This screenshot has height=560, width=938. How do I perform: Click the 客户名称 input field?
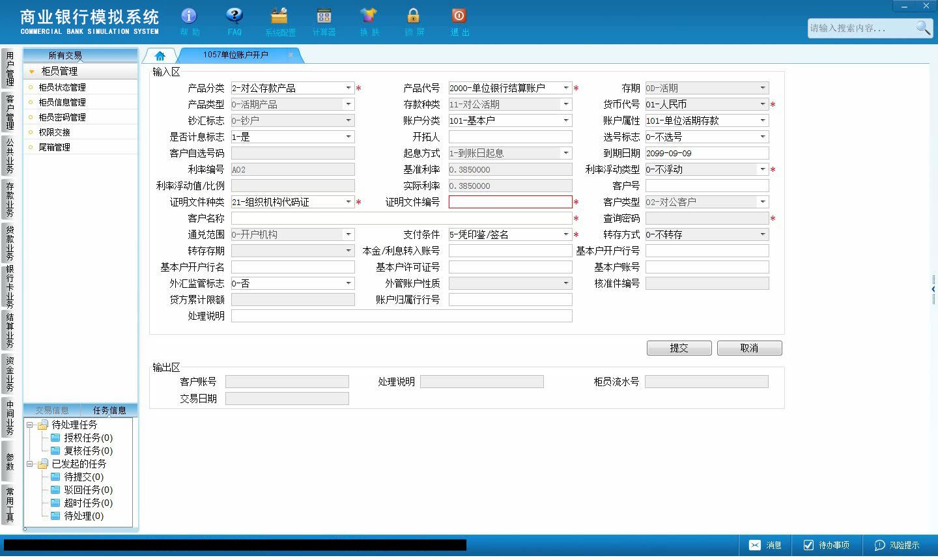coord(401,218)
